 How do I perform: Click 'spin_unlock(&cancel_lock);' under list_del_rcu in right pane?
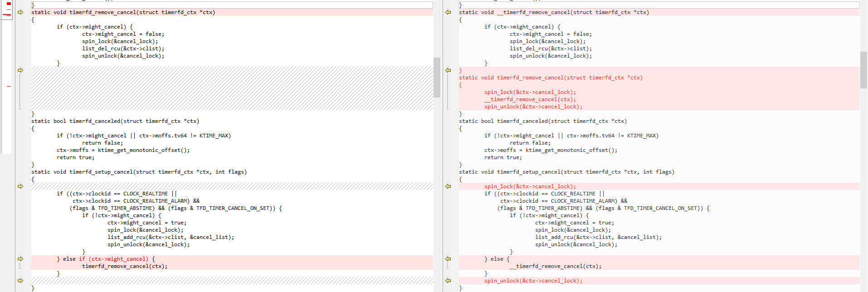pyautogui.click(x=551, y=56)
